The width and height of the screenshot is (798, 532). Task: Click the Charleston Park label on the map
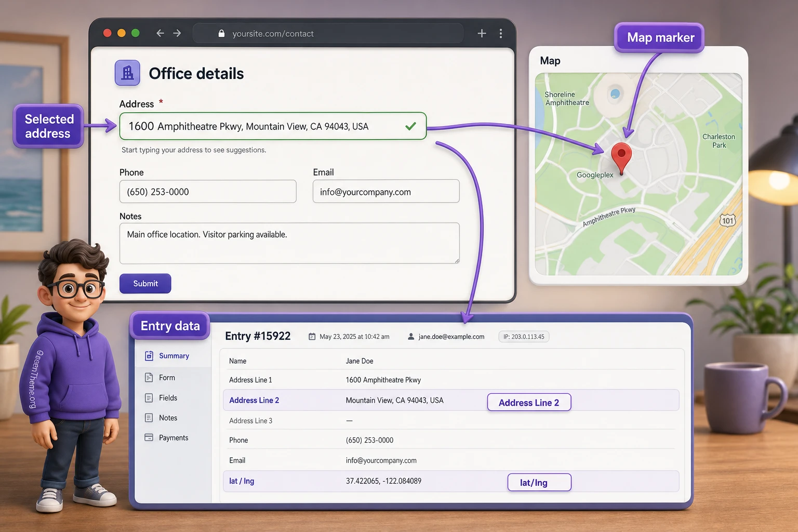tap(719, 141)
